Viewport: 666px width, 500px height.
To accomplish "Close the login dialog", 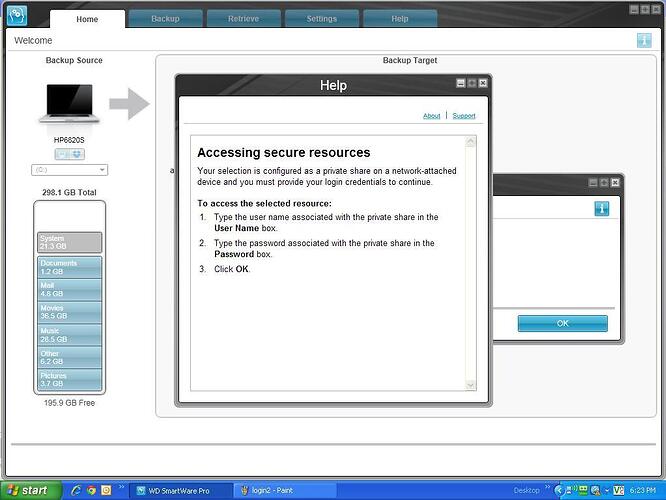I will tap(615, 183).
